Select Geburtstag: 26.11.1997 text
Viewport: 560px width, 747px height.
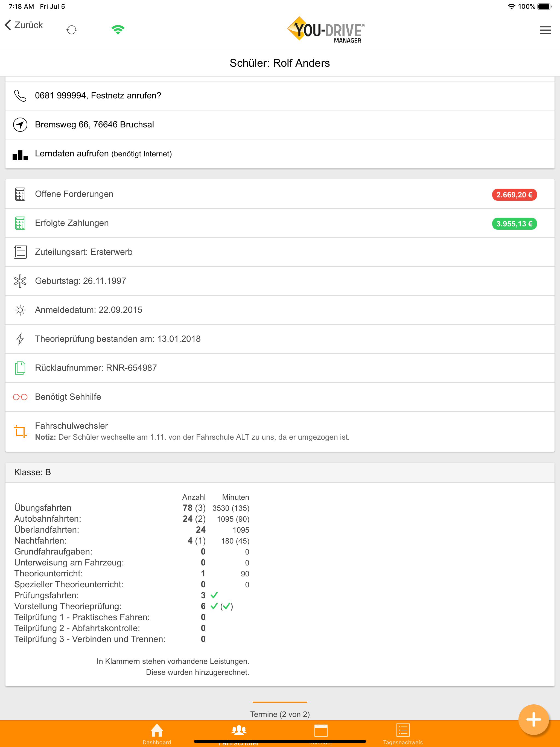click(x=80, y=281)
